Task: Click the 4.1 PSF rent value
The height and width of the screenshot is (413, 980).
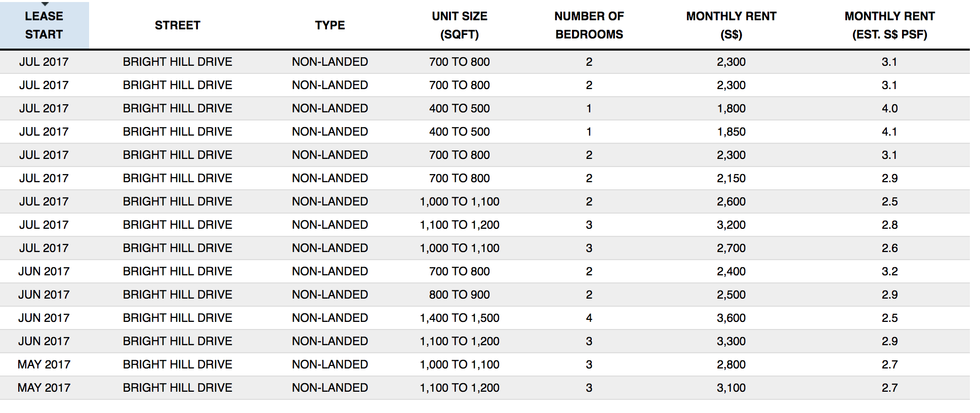Action: point(889,132)
